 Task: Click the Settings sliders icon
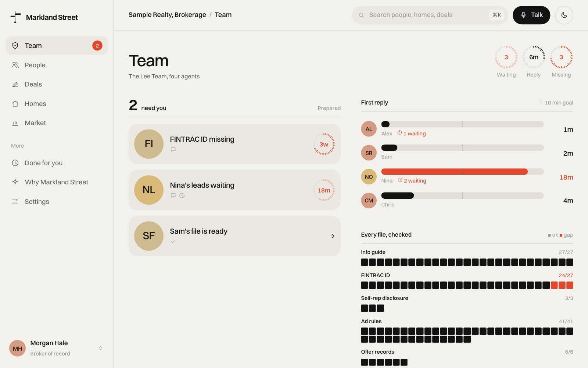(15, 201)
